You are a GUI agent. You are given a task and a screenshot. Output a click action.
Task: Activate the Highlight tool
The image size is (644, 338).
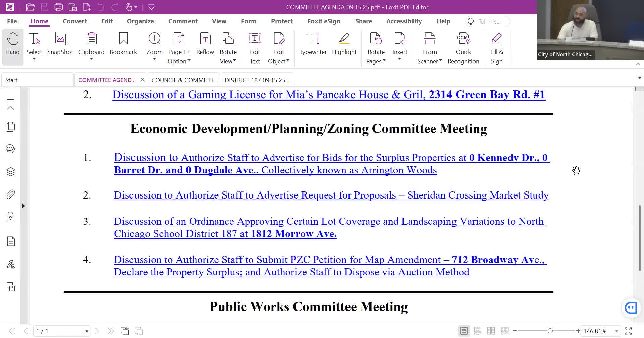(x=344, y=44)
